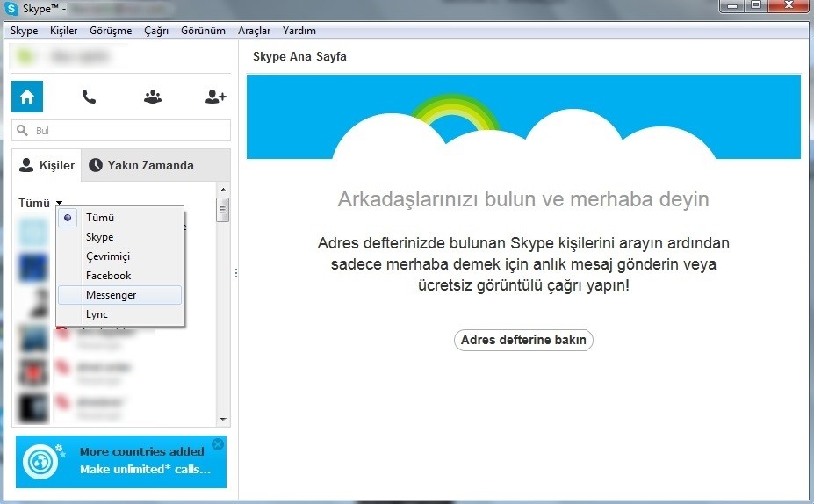Open the Yardım menu
Image resolution: width=814 pixels, height=504 pixels.
[299, 31]
